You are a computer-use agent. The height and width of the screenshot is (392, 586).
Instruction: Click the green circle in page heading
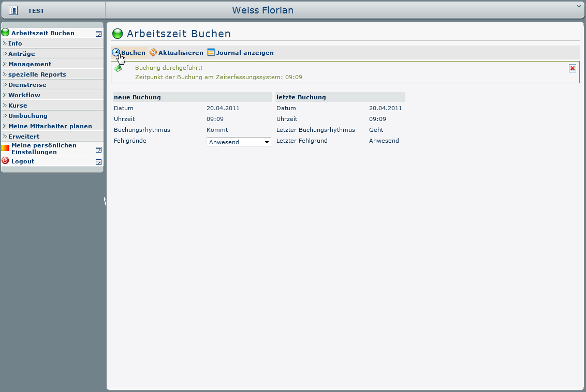[x=118, y=34]
